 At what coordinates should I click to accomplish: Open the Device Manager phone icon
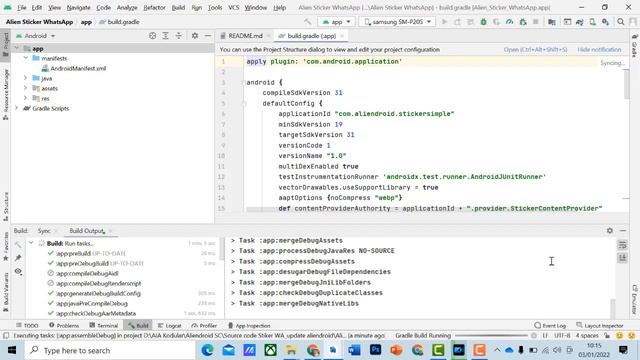pyautogui.click(x=592, y=22)
